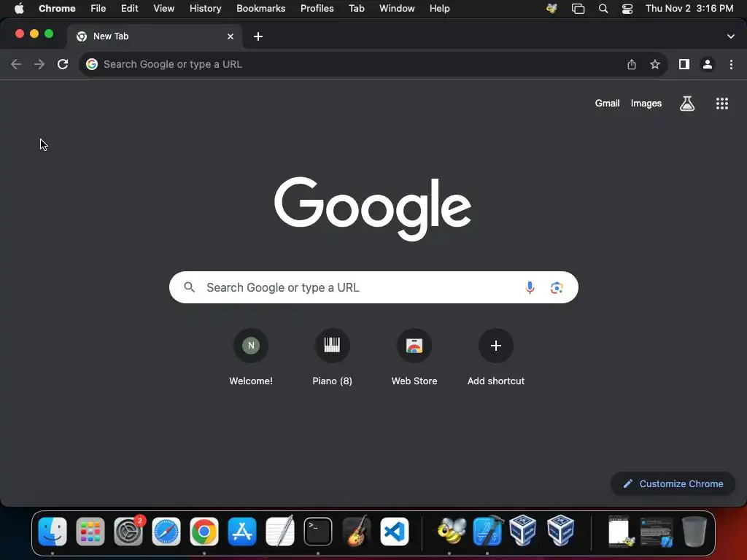This screenshot has width=747, height=560.
Task: Open the Tab menu
Action: pyautogui.click(x=356, y=9)
